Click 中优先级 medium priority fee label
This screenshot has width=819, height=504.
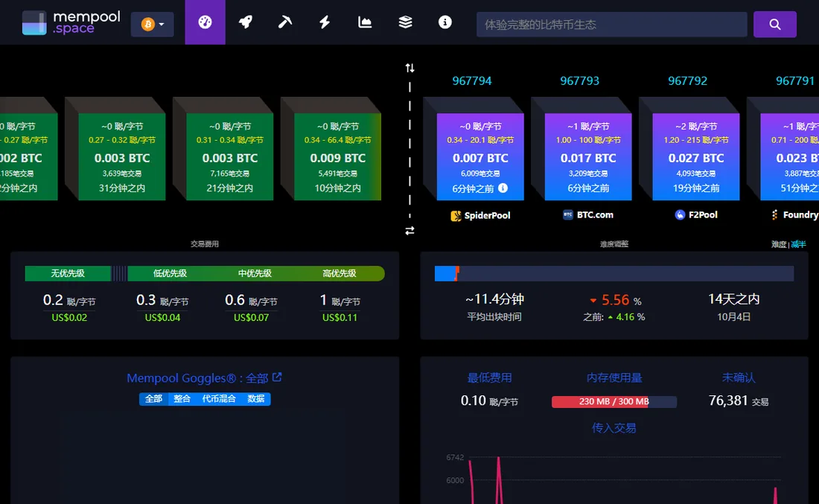(255, 273)
